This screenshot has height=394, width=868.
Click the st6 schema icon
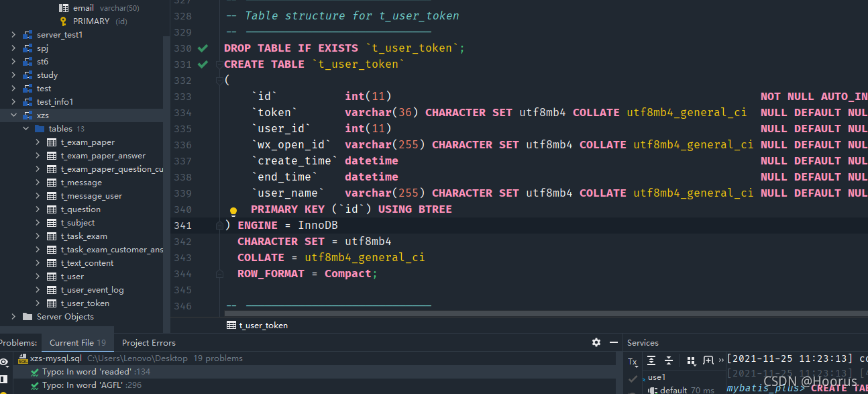click(28, 61)
